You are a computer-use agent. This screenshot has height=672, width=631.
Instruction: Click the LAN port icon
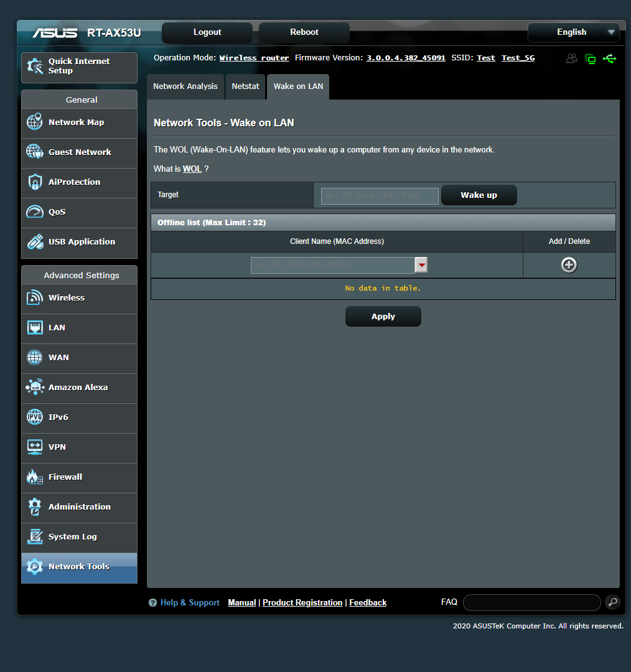(35, 327)
